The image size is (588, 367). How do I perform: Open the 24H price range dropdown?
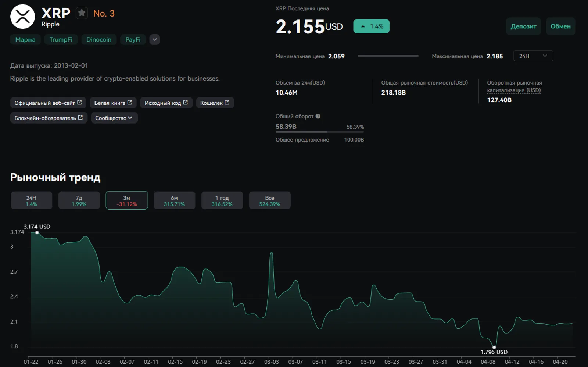click(533, 56)
